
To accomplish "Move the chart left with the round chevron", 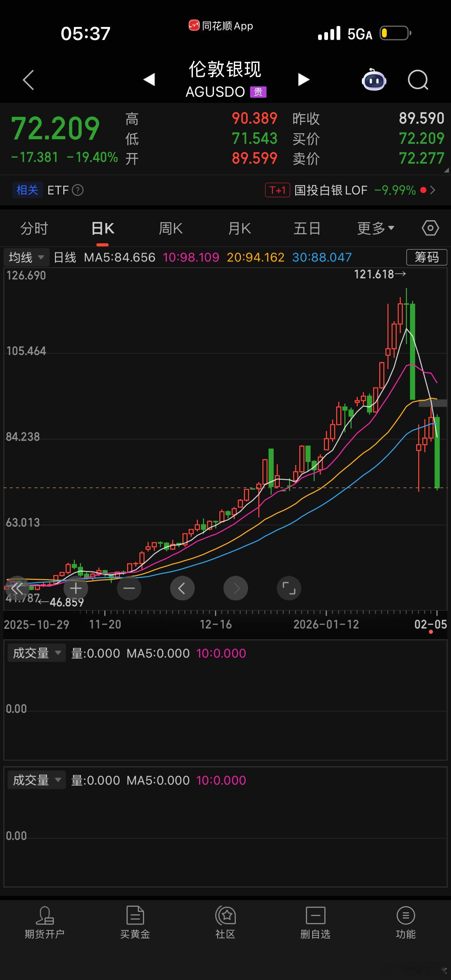I will tap(182, 588).
